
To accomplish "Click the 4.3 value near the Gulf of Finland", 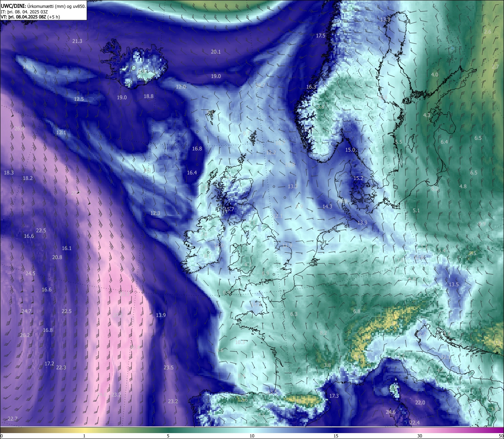I will click(x=426, y=115).
